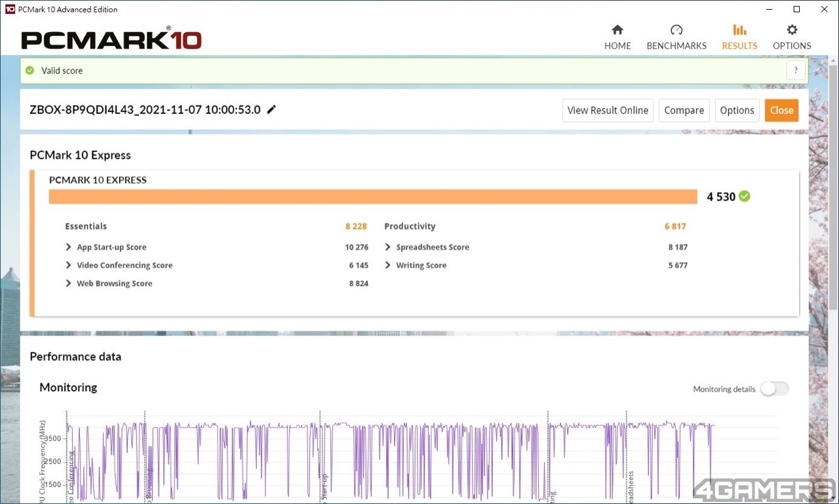Close the PCMark 10 window
The height and width of the screenshot is (504, 839).
click(825, 9)
